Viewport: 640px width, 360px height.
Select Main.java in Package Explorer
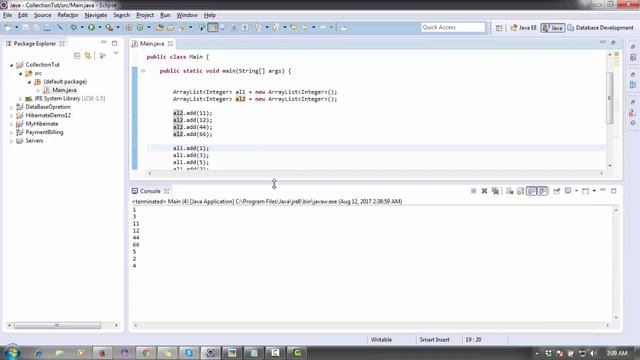64,90
